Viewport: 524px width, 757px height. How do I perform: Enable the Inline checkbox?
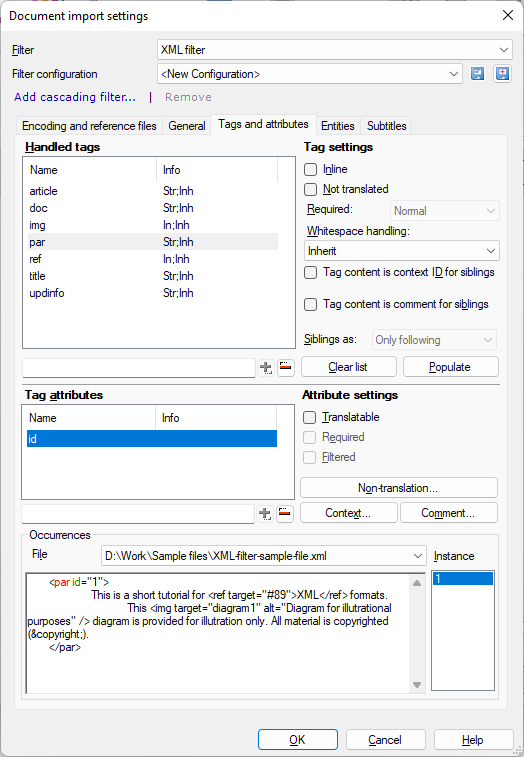point(311,169)
